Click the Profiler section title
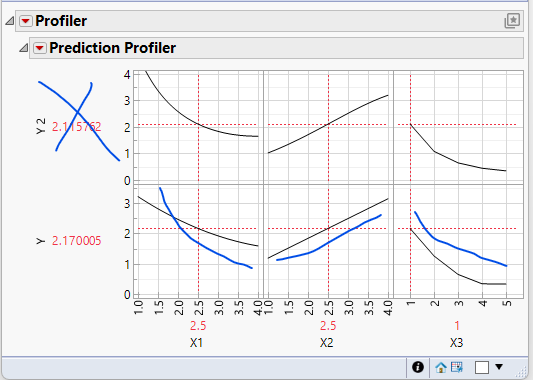Screen dimensions: 533x380 [61, 21]
